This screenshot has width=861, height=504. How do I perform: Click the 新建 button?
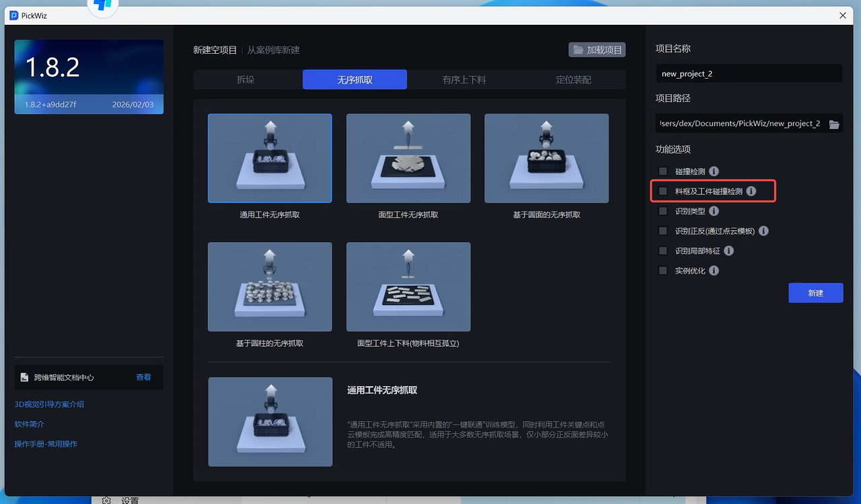[815, 293]
